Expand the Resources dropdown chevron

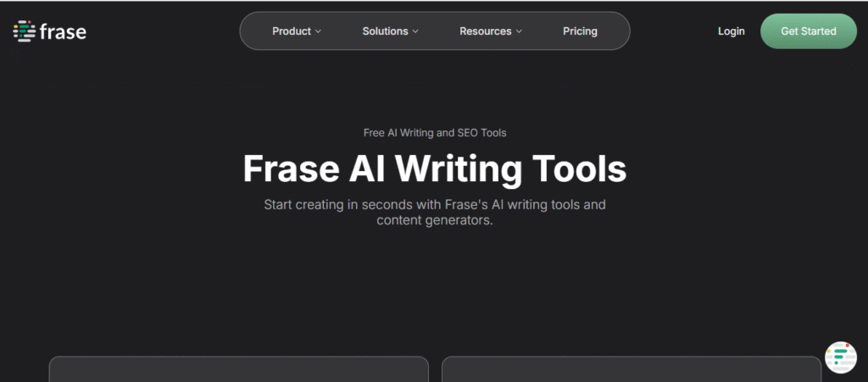pyautogui.click(x=519, y=32)
